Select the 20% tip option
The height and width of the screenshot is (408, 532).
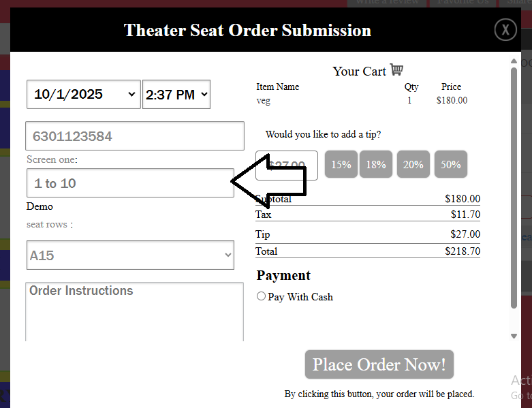pyautogui.click(x=413, y=164)
